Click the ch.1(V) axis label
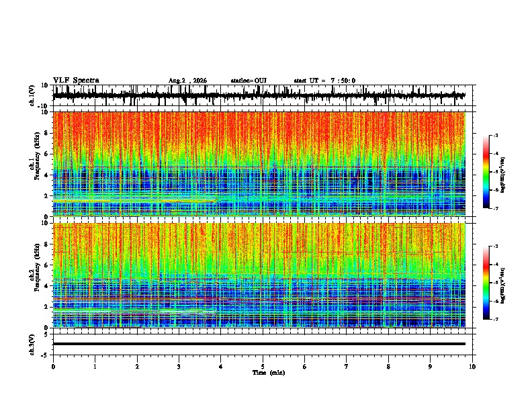532x411 pixels. point(32,95)
